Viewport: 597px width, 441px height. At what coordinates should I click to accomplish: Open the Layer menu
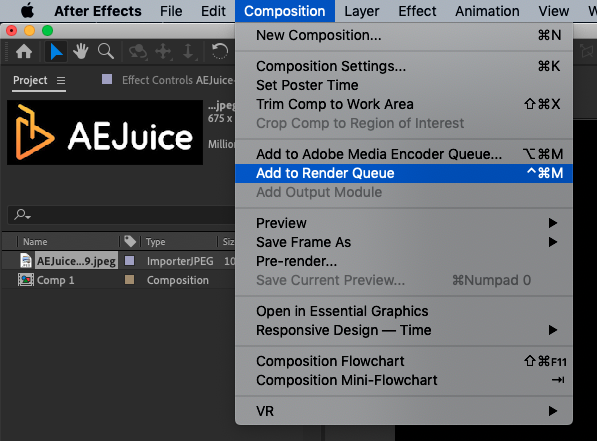click(x=362, y=11)
